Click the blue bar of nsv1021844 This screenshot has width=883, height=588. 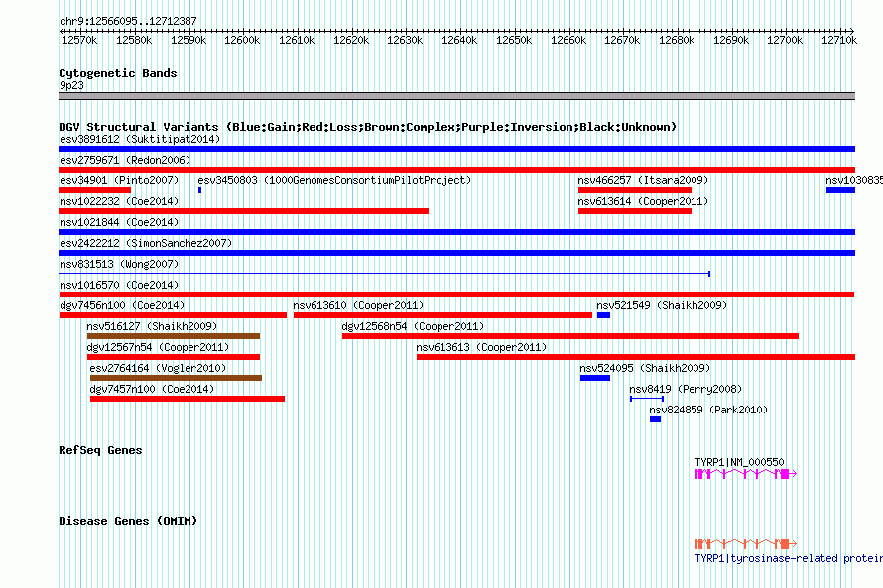tap(456, 232)
